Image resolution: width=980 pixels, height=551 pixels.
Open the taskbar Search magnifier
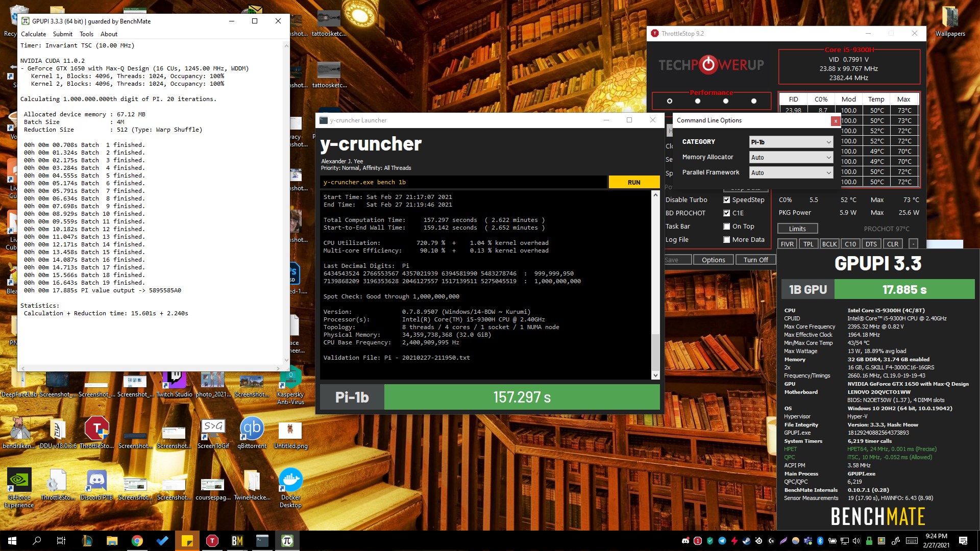click(37, 541)
